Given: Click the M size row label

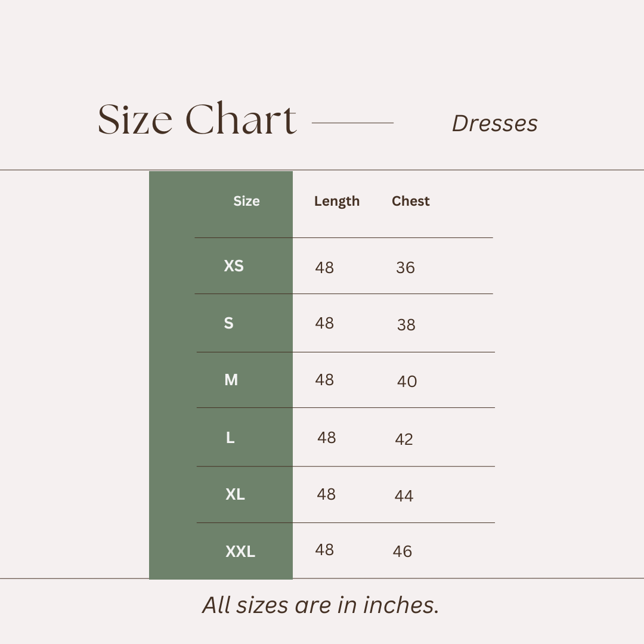Looking at the screenshot, I should (x=231, y=380).
